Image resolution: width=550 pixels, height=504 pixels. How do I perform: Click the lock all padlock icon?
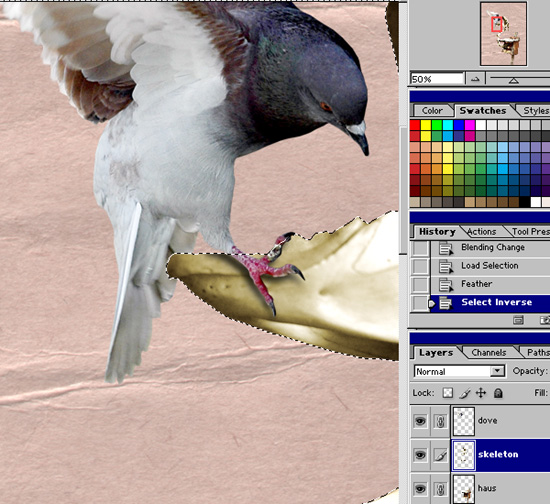click(x=498, y=393)
